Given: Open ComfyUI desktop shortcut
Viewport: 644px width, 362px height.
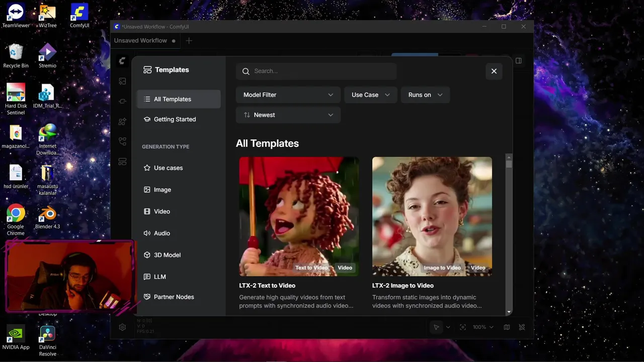Looking at the screenshot, I should pos(79,15).
